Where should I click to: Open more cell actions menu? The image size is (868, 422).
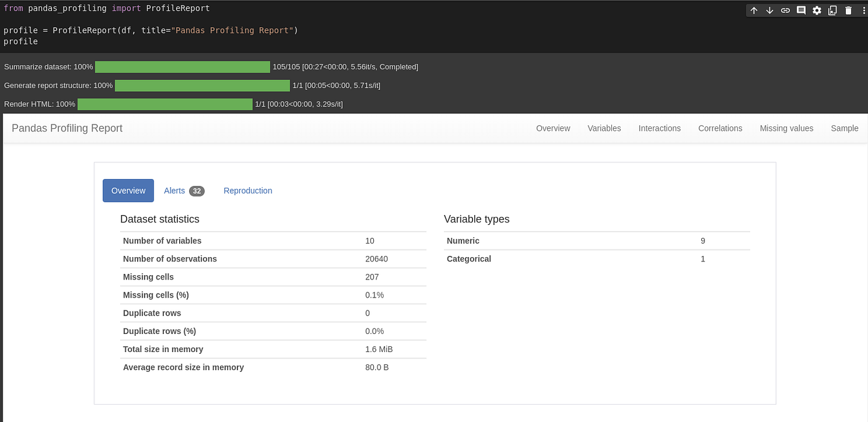point(864,11)
